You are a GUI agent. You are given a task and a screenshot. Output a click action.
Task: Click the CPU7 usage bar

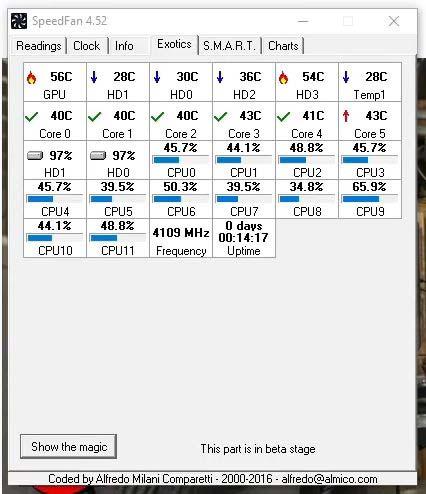coord(244,199)
